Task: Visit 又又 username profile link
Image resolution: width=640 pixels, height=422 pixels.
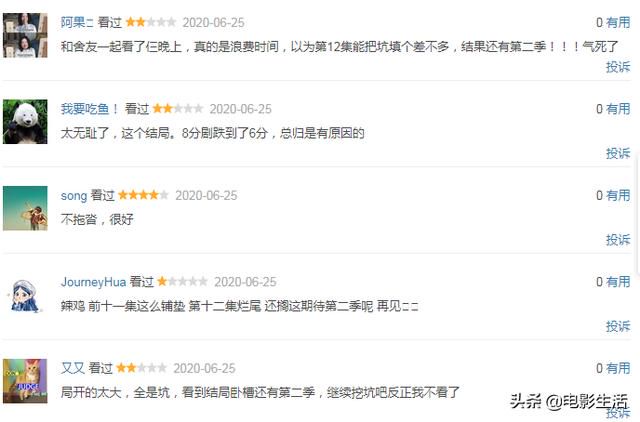Action: coord(73,368)
